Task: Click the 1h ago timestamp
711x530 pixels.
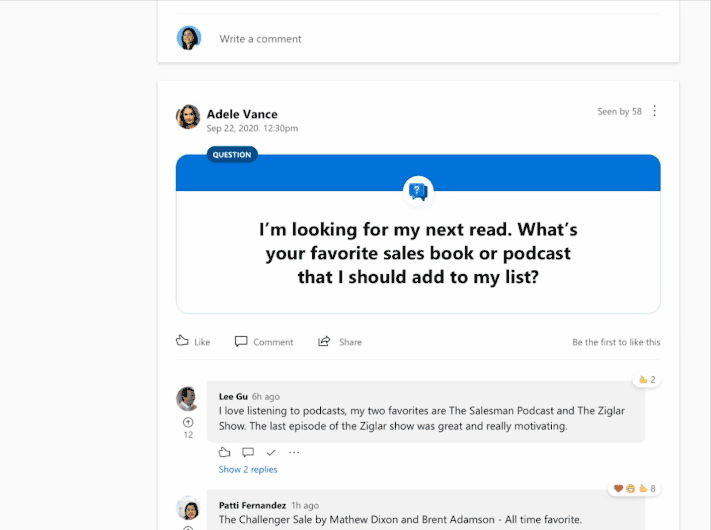Action: 305,506
